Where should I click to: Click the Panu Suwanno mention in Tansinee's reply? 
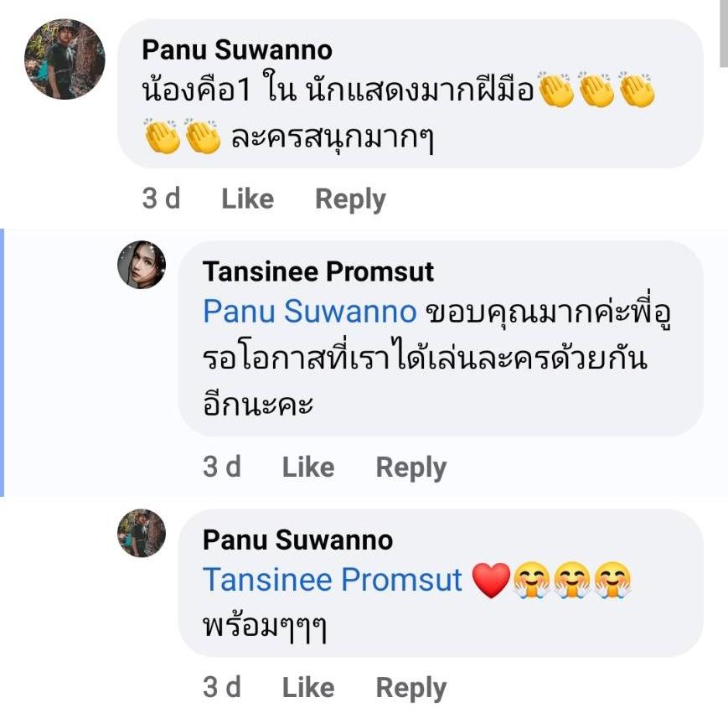pos(309,312)
